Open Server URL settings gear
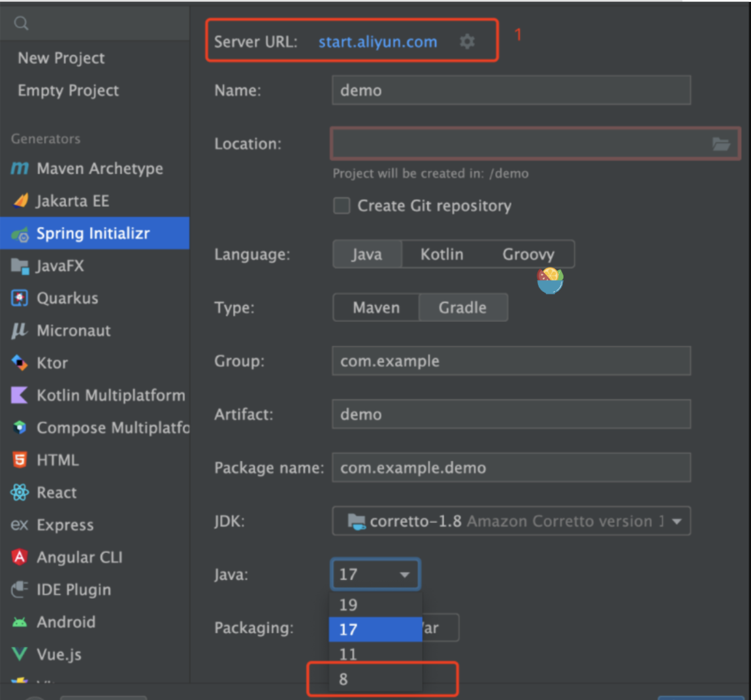This screenshot has width=751, height=700. coord(467,42)
